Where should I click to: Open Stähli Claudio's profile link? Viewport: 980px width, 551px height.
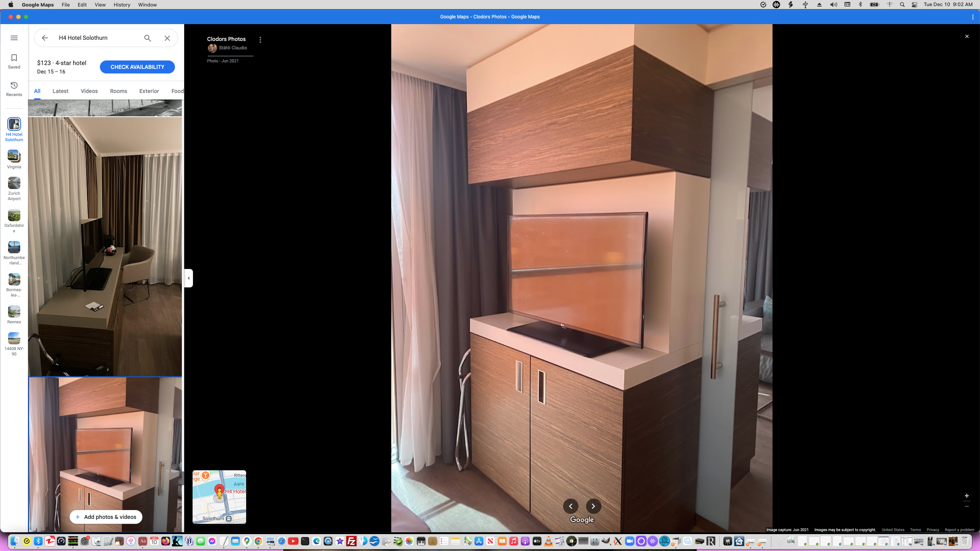click(x=233, y=48)
